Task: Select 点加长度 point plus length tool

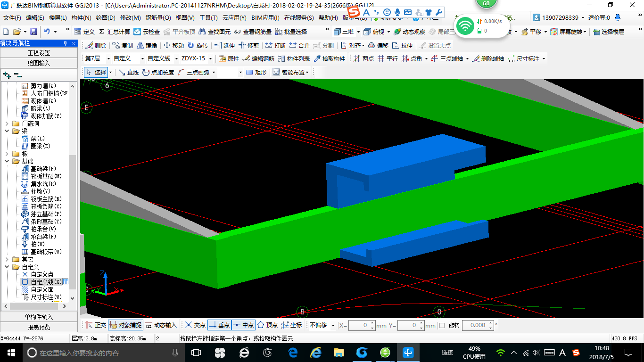Action: tap(158, 72)
